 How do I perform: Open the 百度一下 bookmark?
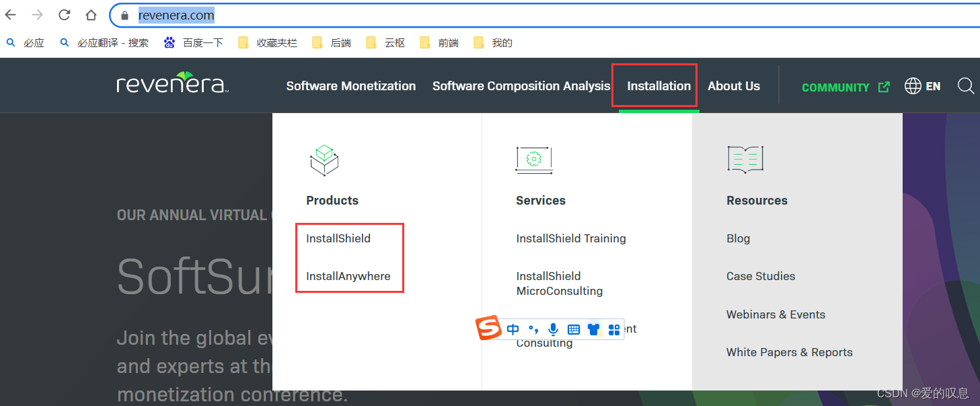[194, 43]
